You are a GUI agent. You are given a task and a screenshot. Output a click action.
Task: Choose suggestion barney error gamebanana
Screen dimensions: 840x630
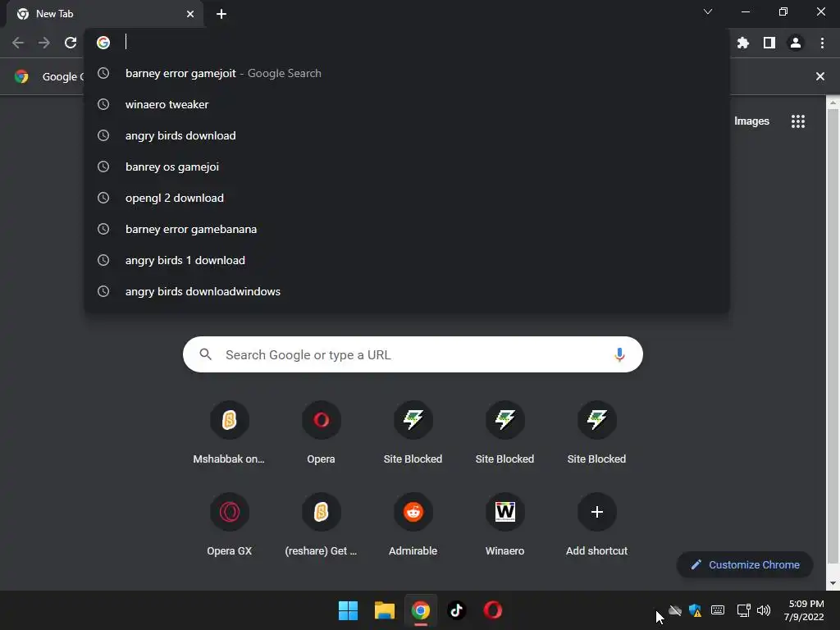407,230
